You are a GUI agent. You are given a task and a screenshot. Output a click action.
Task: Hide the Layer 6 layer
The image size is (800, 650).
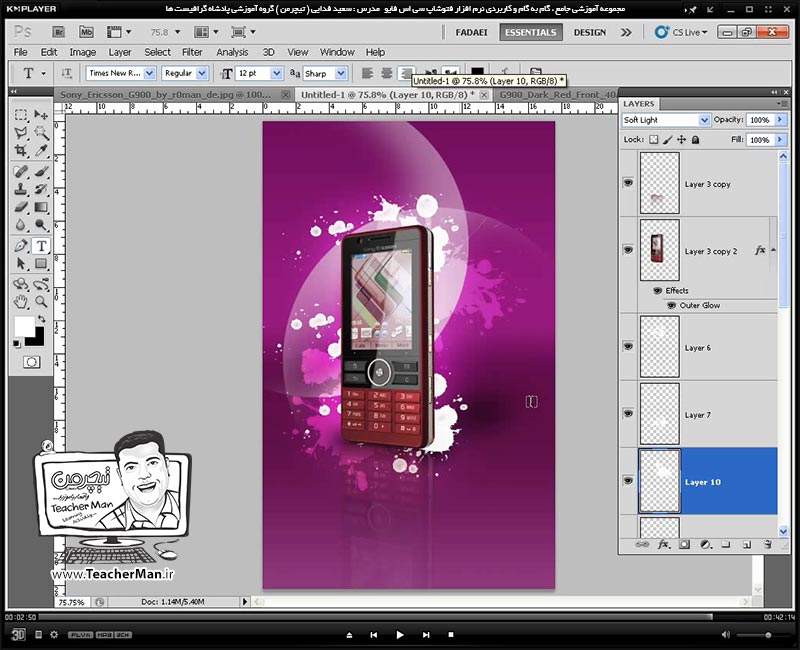pos(628,346)
